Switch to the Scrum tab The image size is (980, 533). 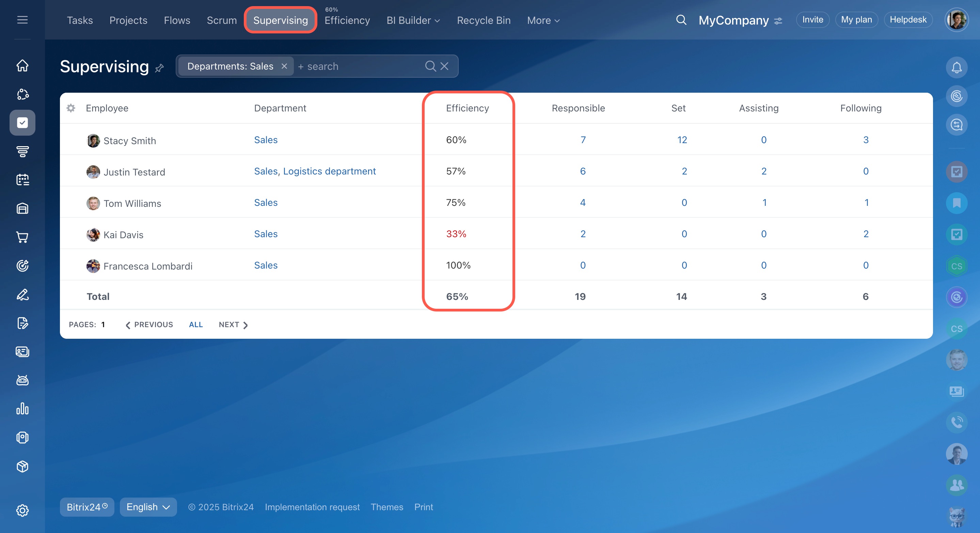(221, 20)
